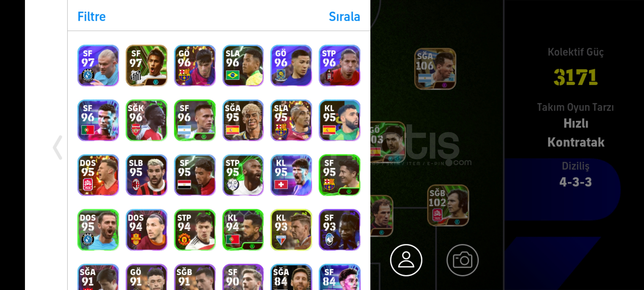Image resolution: width=644 pixels, height=290 pixels.
Task: Select the SF 97 Santos player card
Action: (x=147, y=66)
